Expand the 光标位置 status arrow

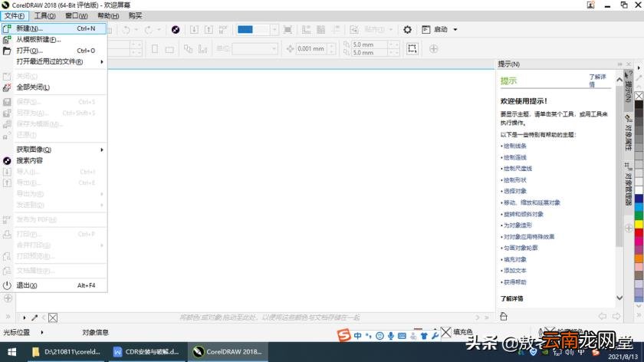[x=42, y=332]
